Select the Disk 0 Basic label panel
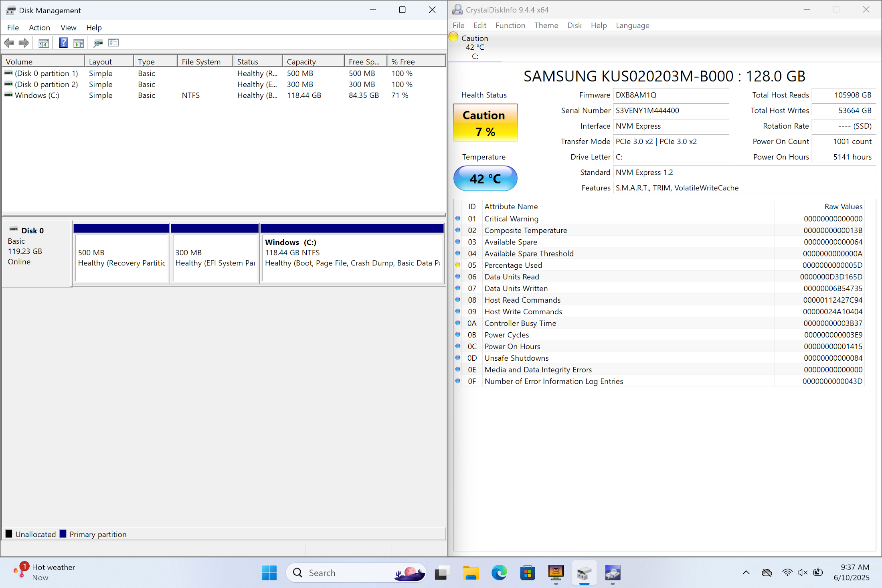Viewport: 882px width, 588px height. (37, 253)
